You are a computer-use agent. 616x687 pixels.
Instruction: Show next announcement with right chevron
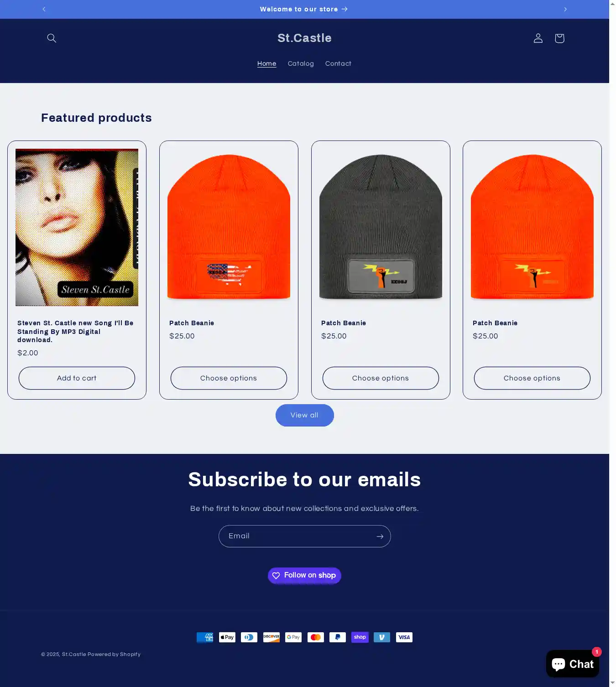565,9
